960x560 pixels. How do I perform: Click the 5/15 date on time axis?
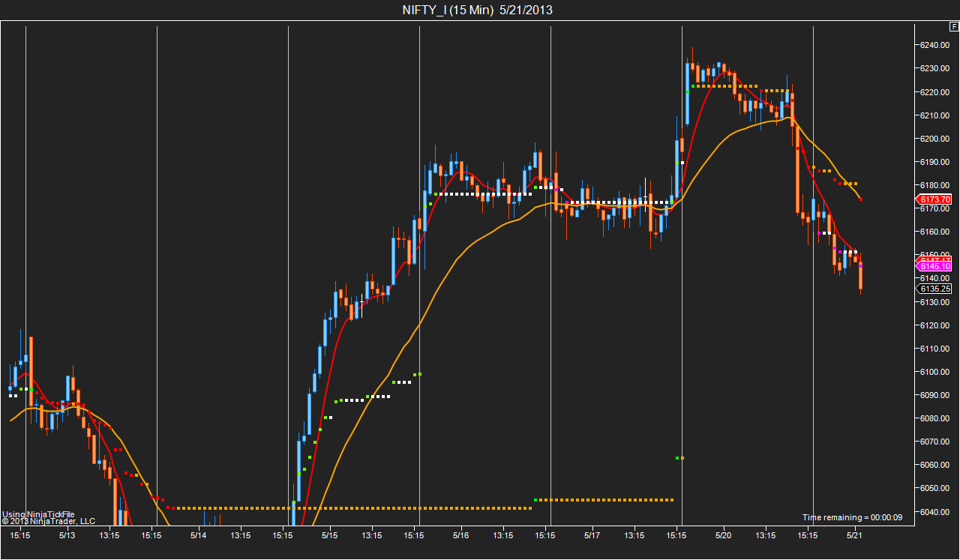(329, 536)
